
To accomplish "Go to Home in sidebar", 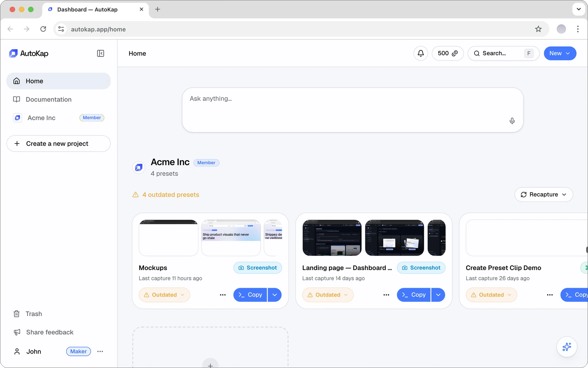I will 58,81.
